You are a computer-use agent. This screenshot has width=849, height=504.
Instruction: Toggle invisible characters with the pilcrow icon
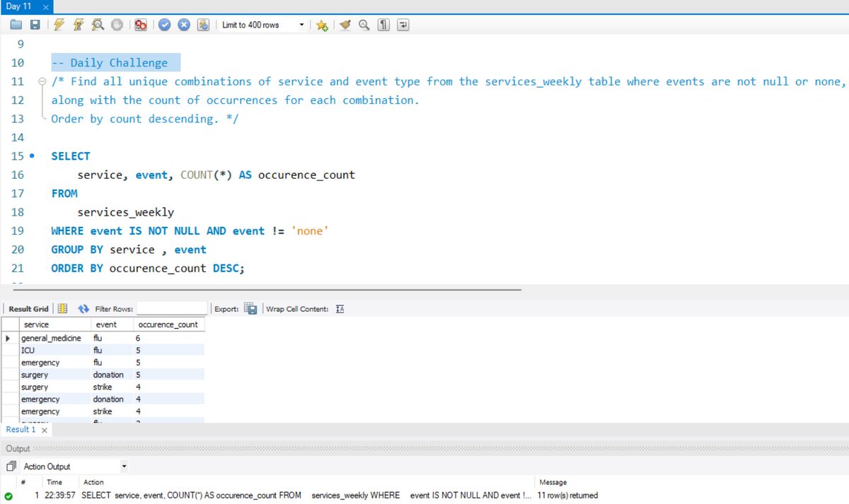click(x=383, y=25)
